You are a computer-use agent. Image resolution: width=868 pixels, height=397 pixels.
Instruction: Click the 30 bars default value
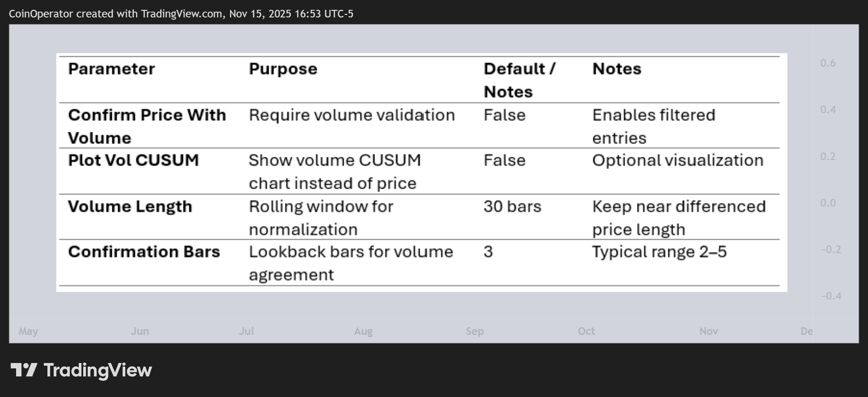(x=512, y=207)
